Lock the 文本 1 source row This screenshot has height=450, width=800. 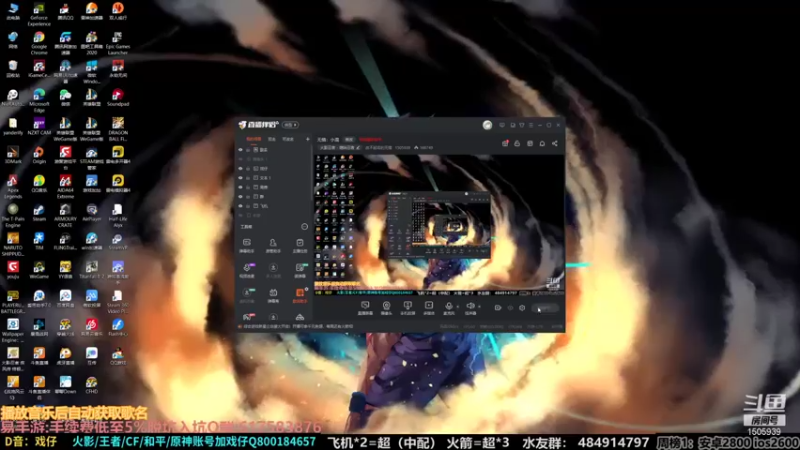click(248, 178)
